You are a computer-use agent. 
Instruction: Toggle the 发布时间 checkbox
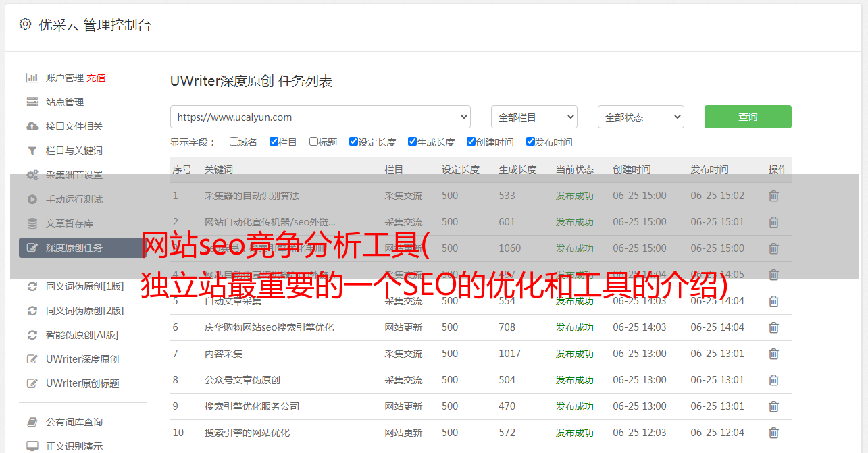point(530,142)
